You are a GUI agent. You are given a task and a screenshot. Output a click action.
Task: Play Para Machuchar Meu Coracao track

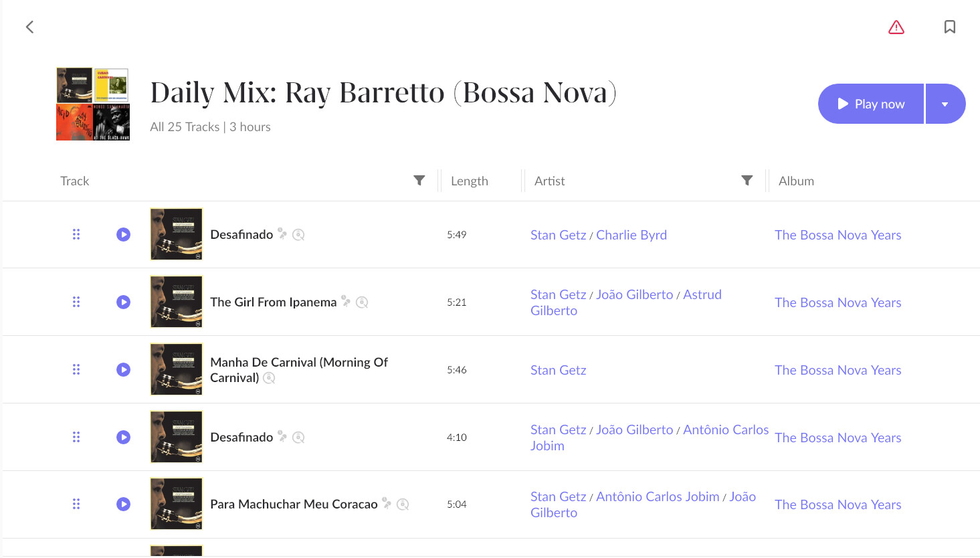123,504
